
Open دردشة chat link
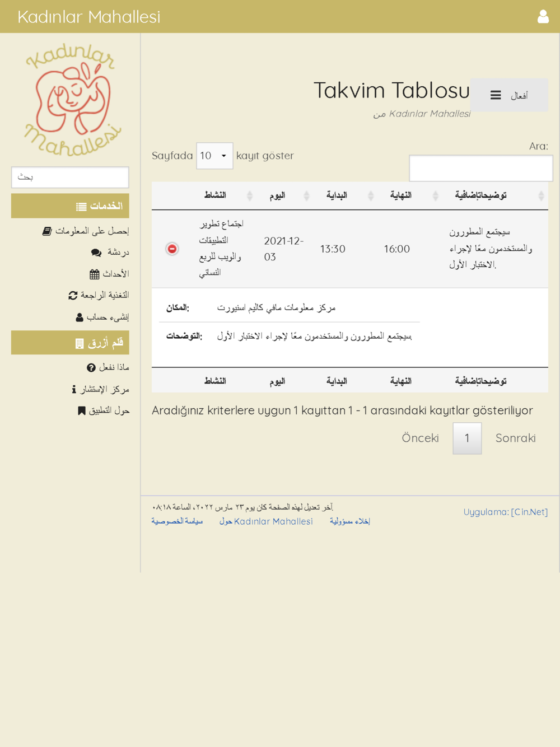click(110, 252)
